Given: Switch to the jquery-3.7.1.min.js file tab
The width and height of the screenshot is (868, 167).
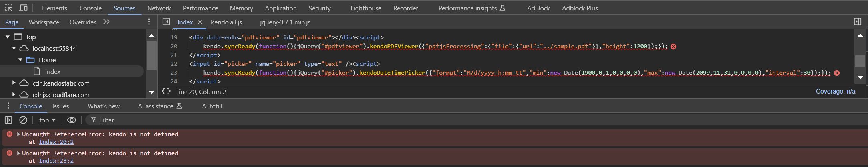Looking at the screenshot, I should point(285,22).
